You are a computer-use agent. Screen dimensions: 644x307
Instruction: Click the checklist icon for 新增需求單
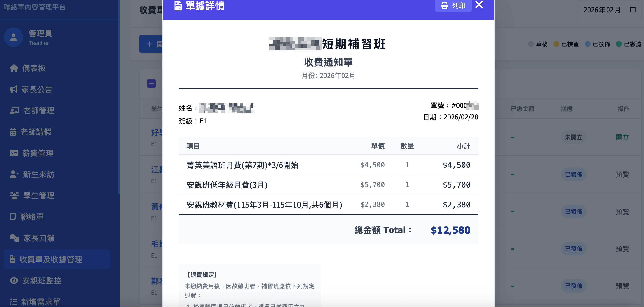click(14, 302)
